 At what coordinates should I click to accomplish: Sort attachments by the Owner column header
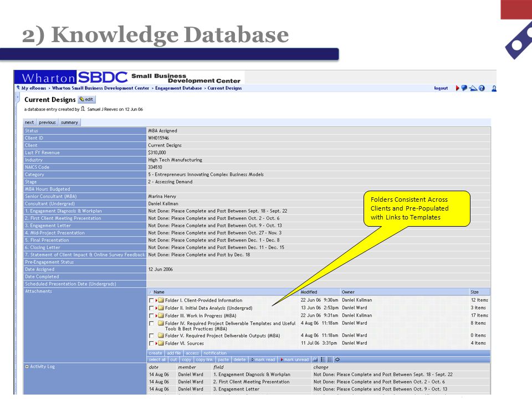coord(348,292)
